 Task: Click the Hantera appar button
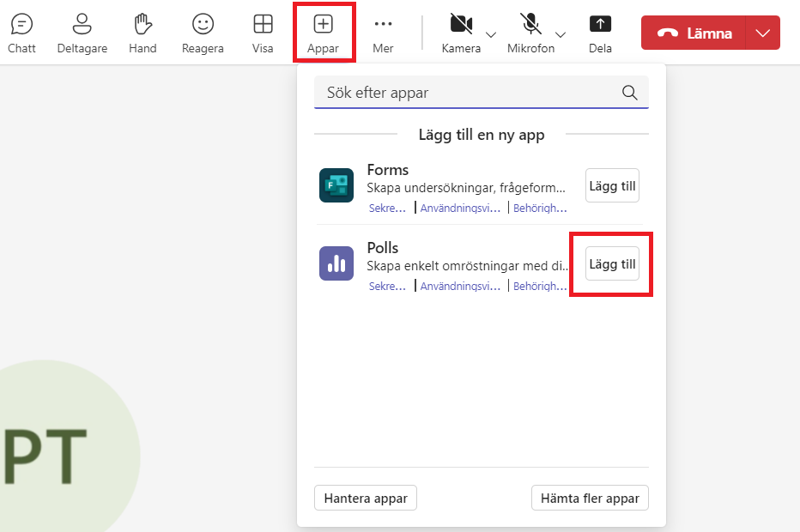[x=366, y=498]
